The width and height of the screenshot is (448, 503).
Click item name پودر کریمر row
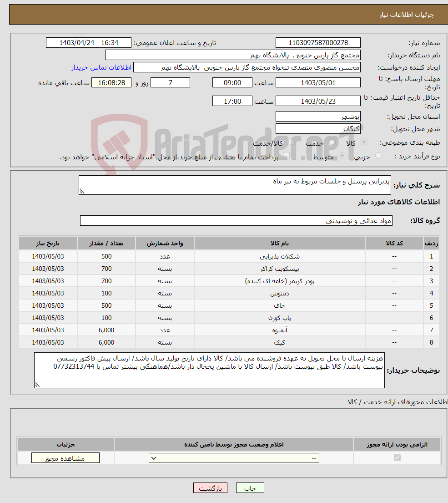tap(279, 281)
